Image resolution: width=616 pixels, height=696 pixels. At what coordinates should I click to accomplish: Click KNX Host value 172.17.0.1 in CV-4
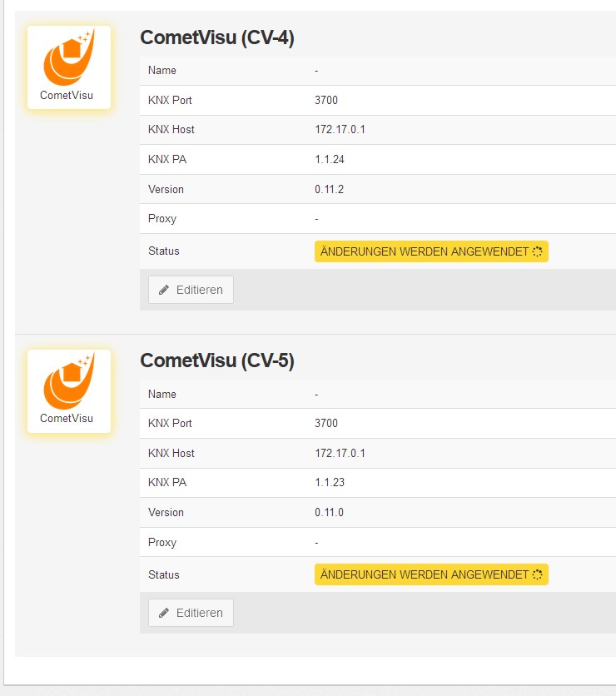340,130
